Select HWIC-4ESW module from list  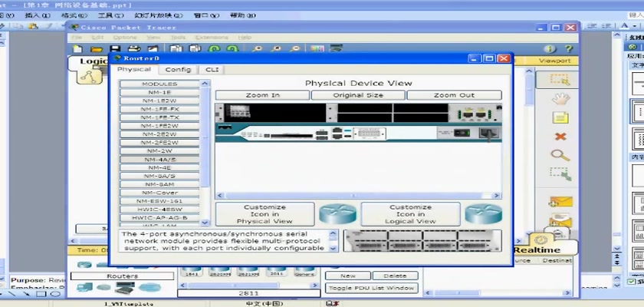[159, 210]
